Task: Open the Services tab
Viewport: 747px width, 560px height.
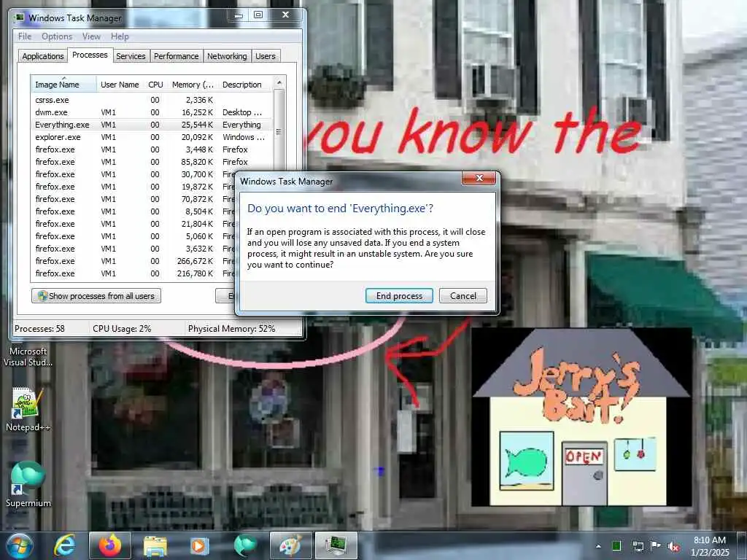Action: (x=131, y=56)
